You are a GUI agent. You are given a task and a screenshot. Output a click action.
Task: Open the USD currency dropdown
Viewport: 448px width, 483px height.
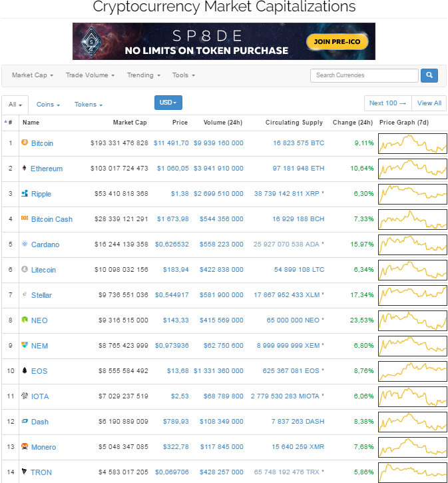coord(168,103)
